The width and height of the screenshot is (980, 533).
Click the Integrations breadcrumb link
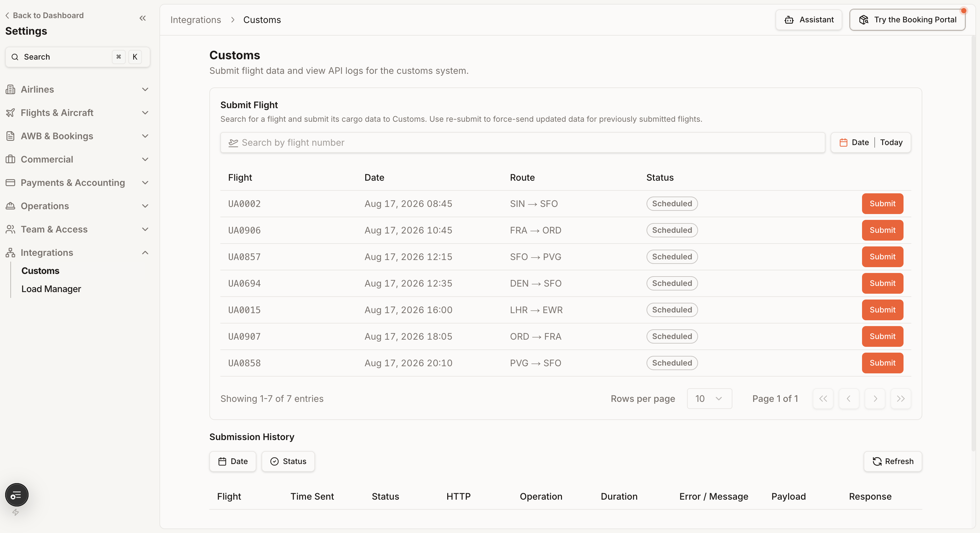(195, 20)
